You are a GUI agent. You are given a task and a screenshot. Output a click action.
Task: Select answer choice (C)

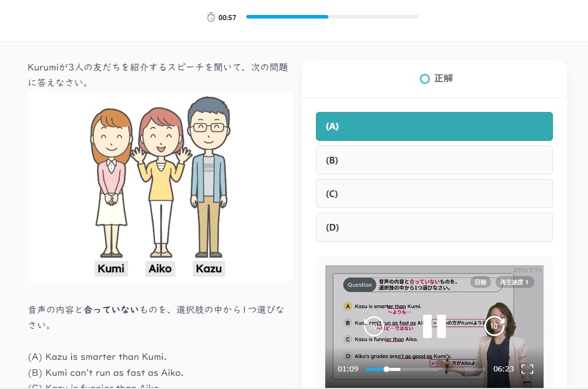[x=434, y=193]
